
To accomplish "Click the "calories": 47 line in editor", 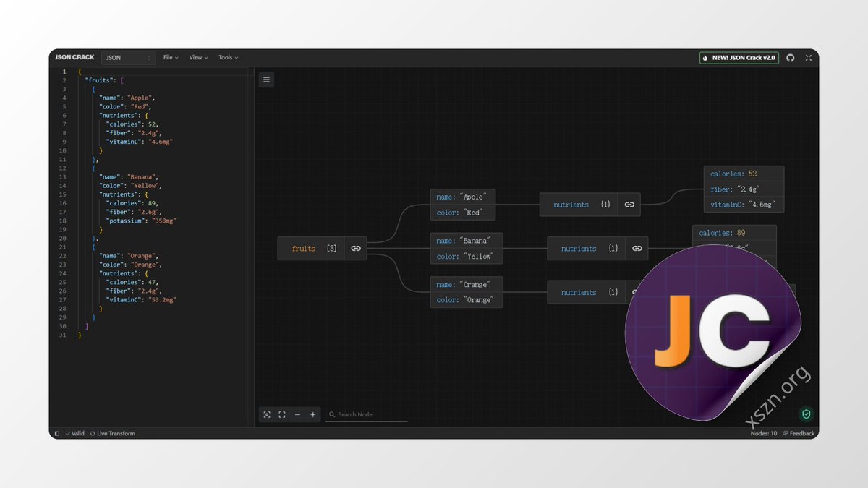I will [133, 283].
